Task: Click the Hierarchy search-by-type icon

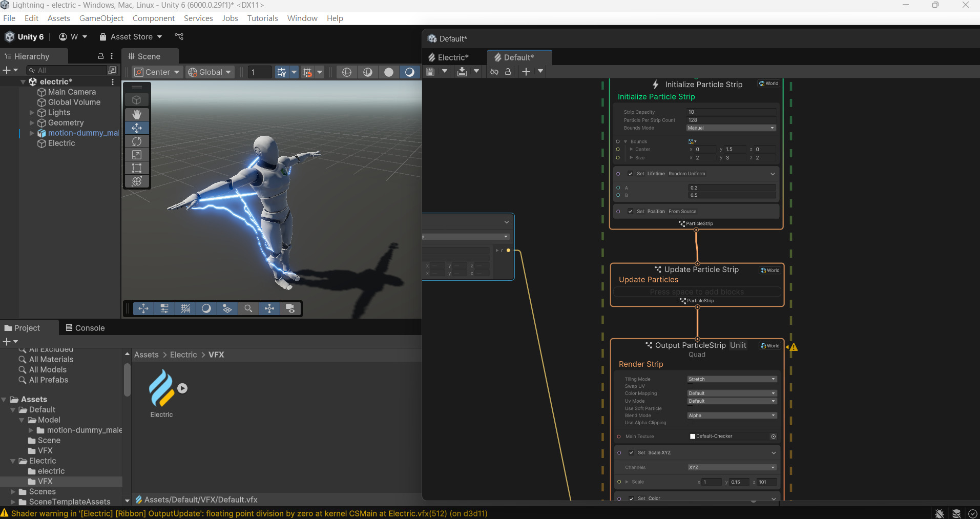Action: [x=112, y=70]
